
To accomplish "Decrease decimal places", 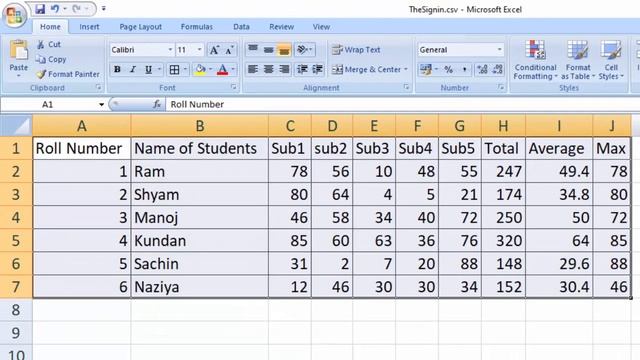I will [498, 69].
